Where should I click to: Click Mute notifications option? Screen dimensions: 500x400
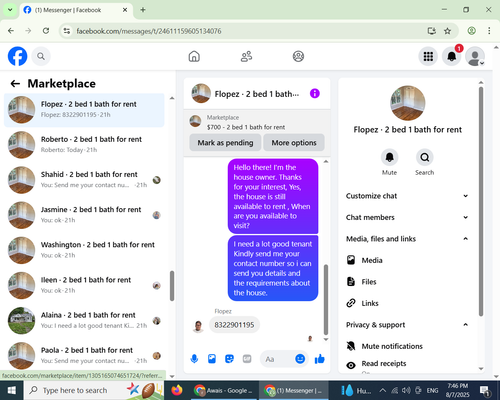pyautogui.click(x=407, y=346)
